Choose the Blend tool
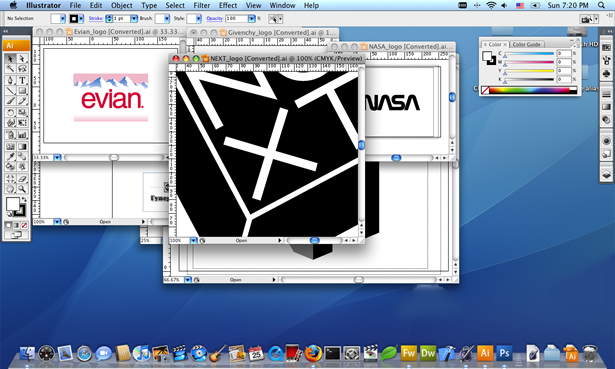This screenshot has height=369, width=615. click(22, 157)
